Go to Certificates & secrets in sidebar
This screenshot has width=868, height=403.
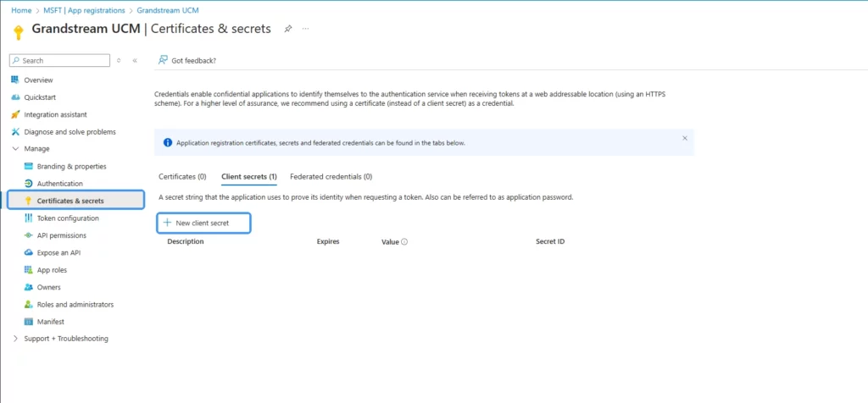coord(76,200)
